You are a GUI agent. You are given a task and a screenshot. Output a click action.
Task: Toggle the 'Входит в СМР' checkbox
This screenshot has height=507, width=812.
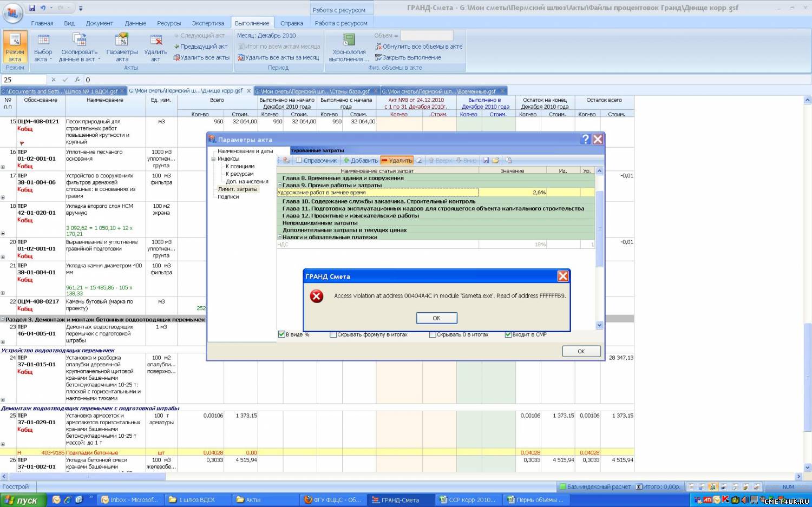tap(508, 334)
